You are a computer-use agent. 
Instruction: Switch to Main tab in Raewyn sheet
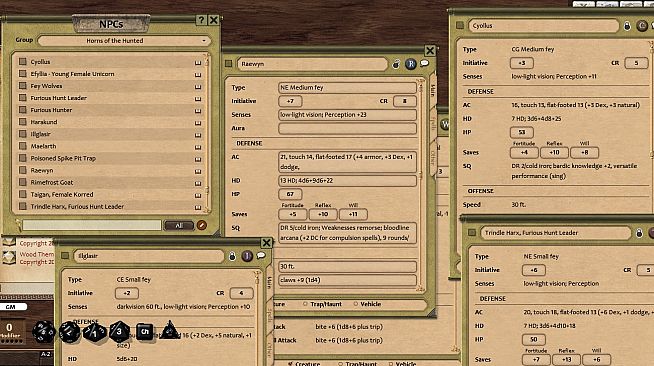coord(433,90)
